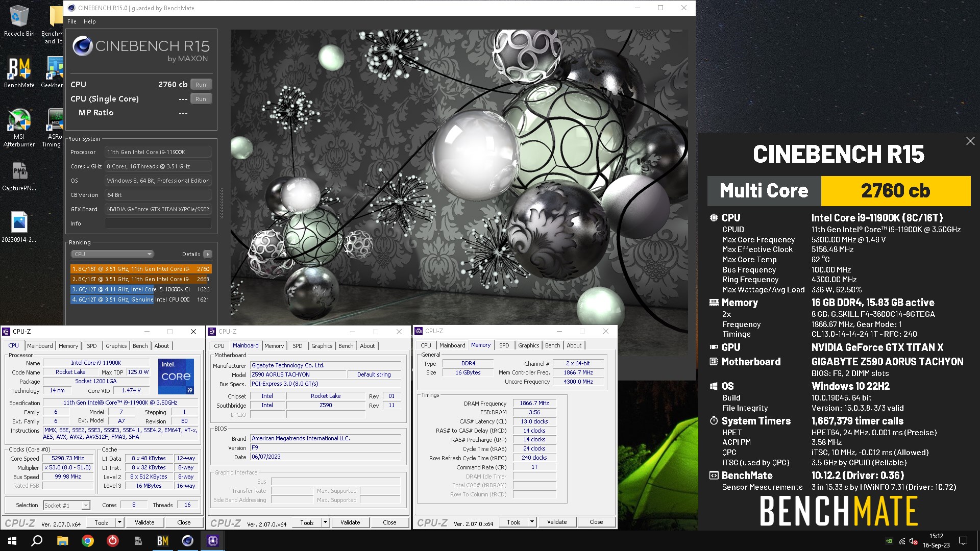The width and height of the screenshot is (980, 551).
Task: Launch Google Chrome from the taskbar
Action: (x=88, y=541)
